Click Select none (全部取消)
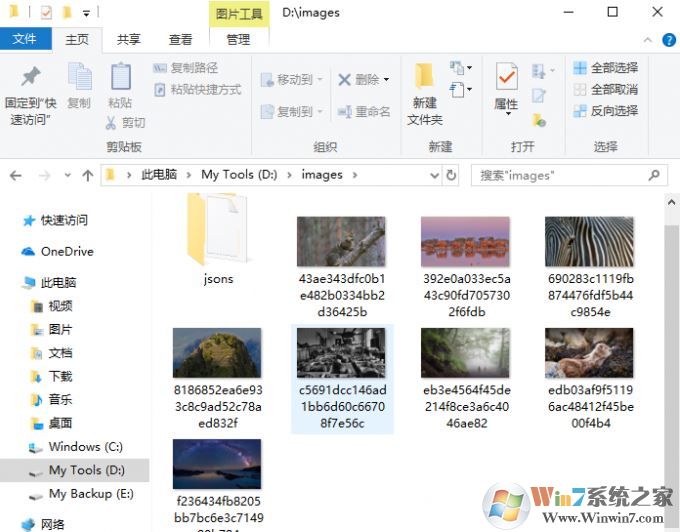680x532 pixels. [x=605, y=90]
